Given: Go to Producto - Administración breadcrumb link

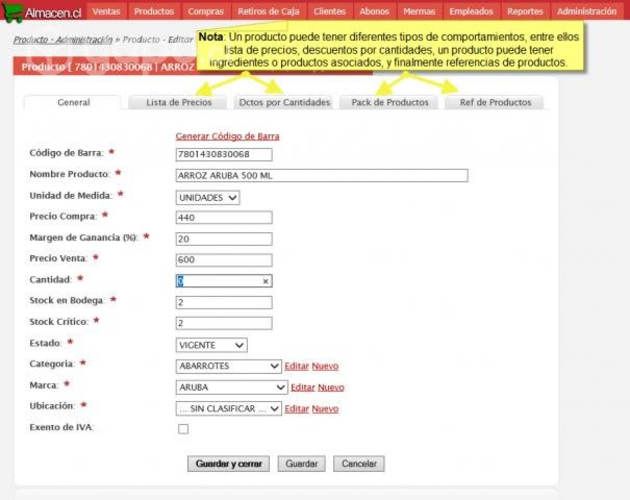Looking at the screenshot, I should [63, 39].
